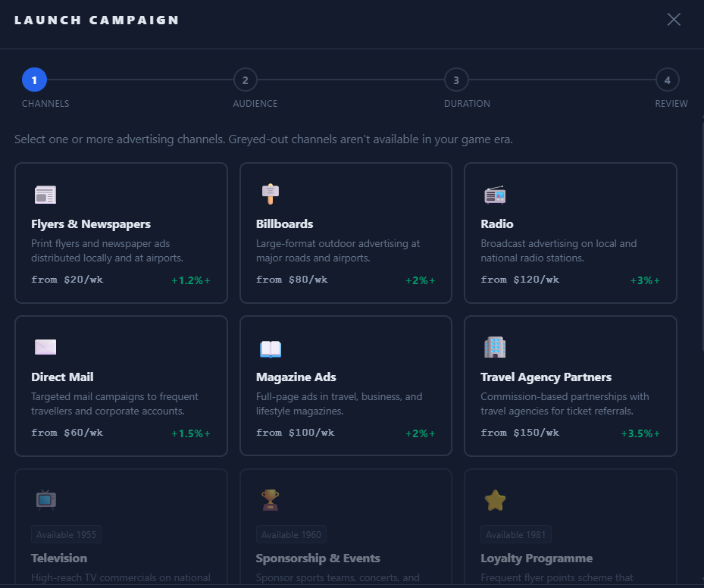Choose the Radio channel title
This screenshot has height=588, width=704.
(496, 224)
